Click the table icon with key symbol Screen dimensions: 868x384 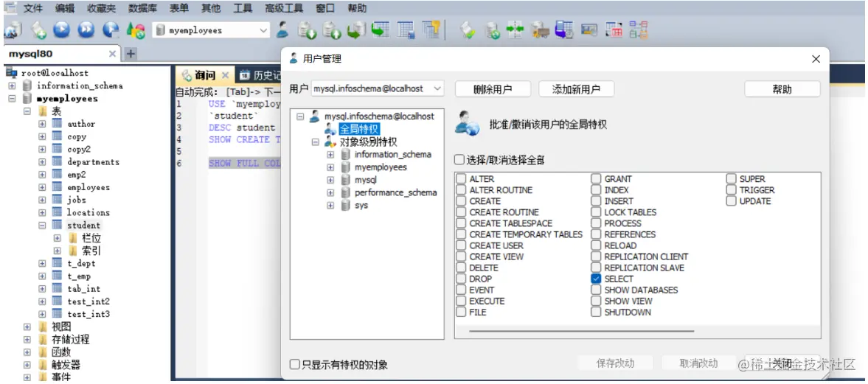(x=431, y=30)
